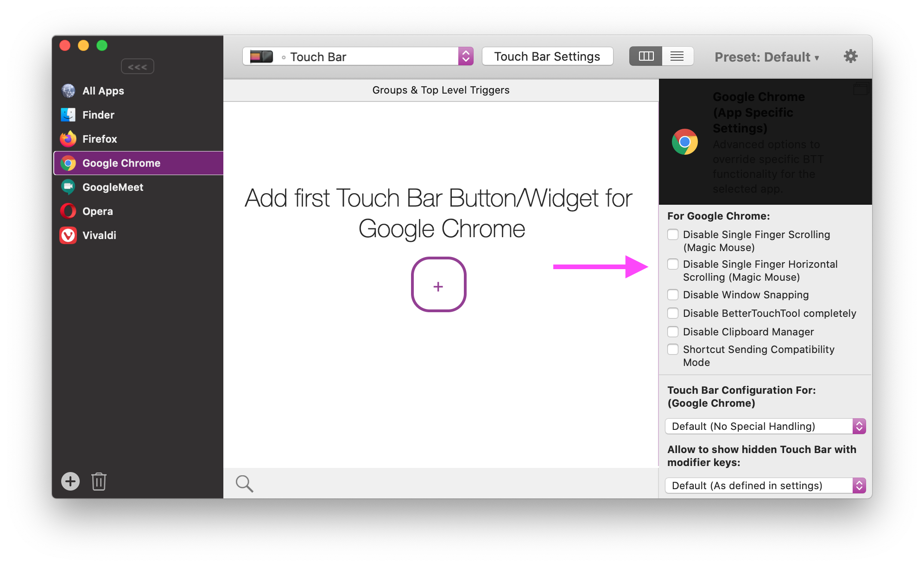Open settings with the gear icon
The image size is (924, 567).
(850, 57)
